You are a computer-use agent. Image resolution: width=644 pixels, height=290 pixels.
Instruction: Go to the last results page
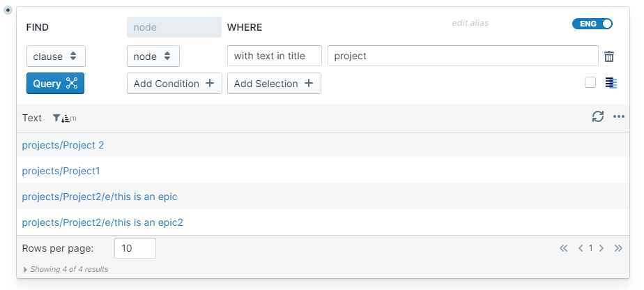click(618, 248)
